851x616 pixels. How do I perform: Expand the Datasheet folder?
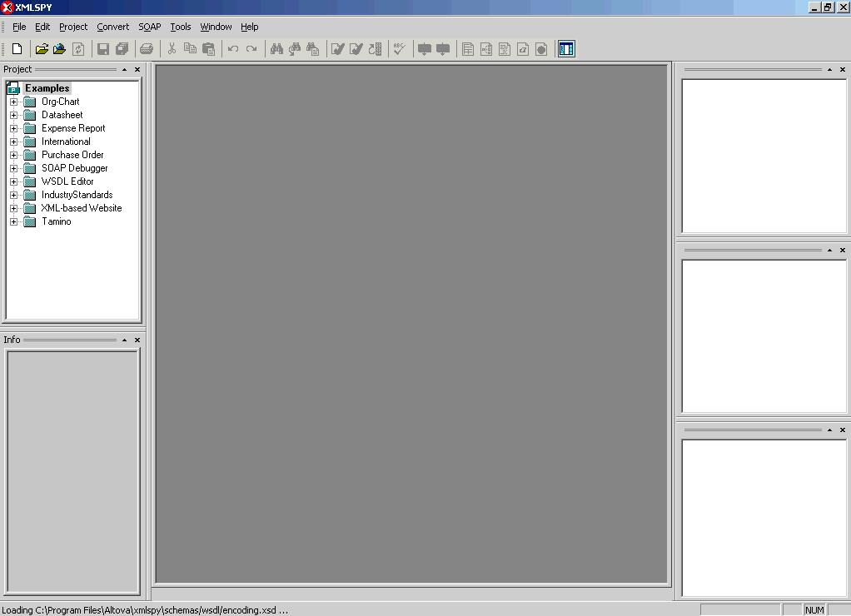pyautogui.click(x=13, y=115)
